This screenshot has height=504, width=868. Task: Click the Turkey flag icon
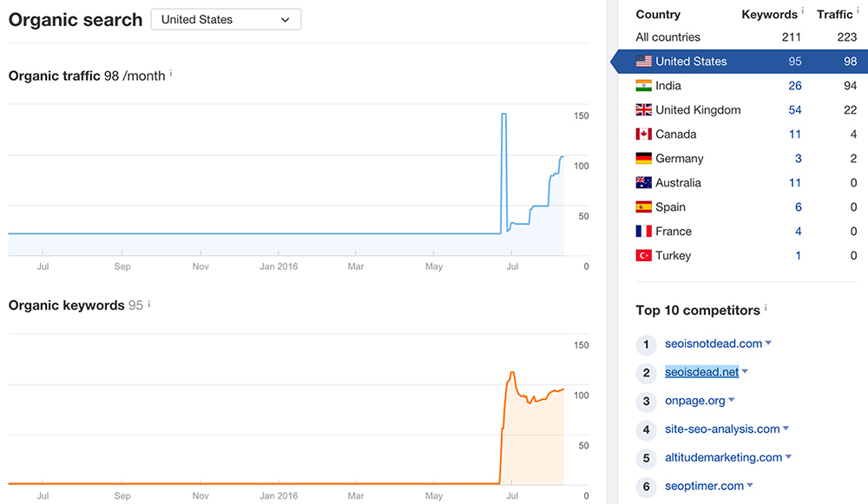(644, 256)
